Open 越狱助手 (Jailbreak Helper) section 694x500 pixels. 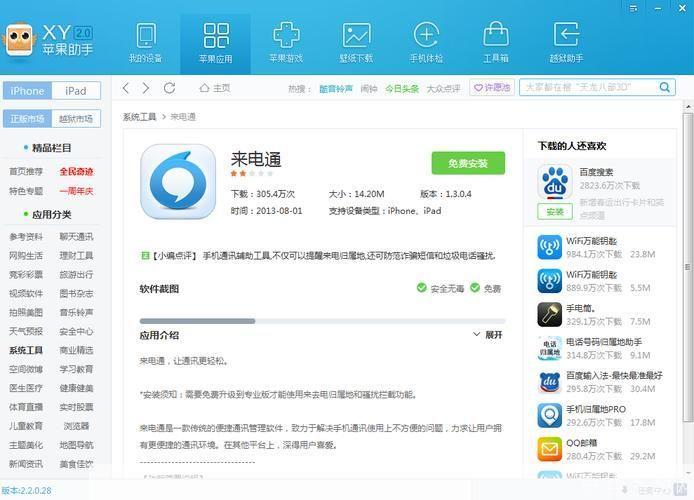[566, 41]
